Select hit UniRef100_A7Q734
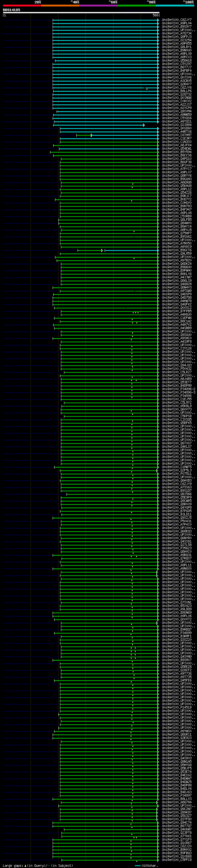Viewport: 197px width, 868px height. click(x=176, y=33)
